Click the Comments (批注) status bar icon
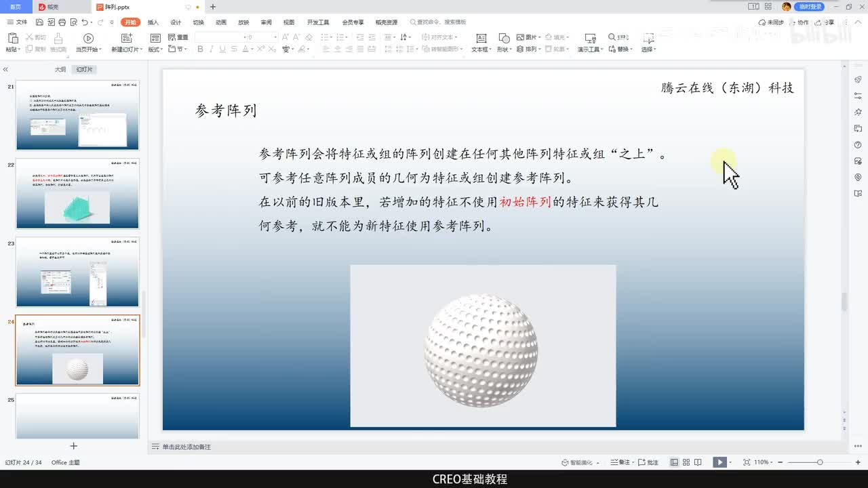 pos(649,462)
